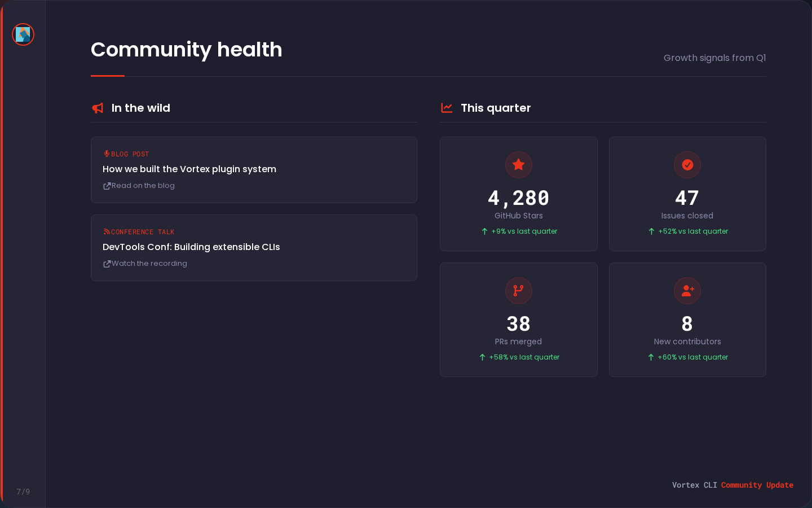Click the blog post card titled Vortex plugin system
812x508 pixels.
point(254,169)
